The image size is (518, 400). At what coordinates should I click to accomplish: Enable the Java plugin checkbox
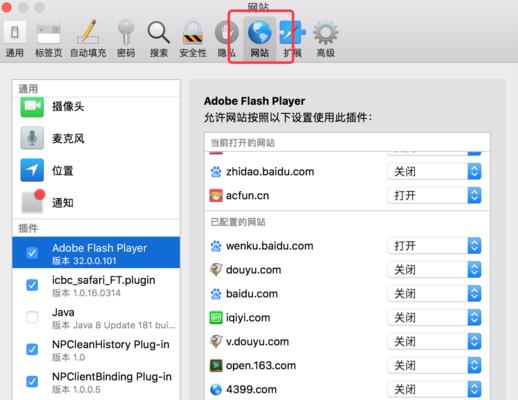(32, 317)
